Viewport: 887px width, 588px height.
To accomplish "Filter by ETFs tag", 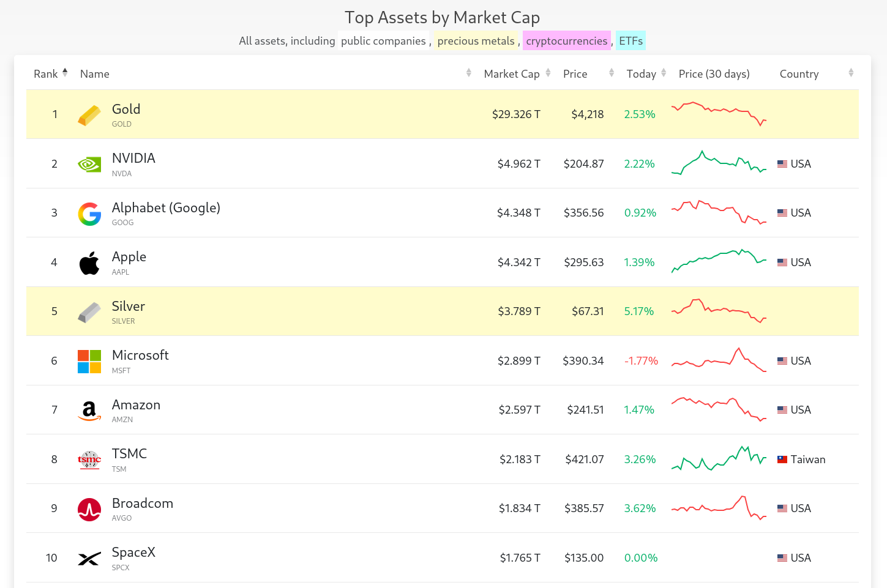I will point(631,41).
